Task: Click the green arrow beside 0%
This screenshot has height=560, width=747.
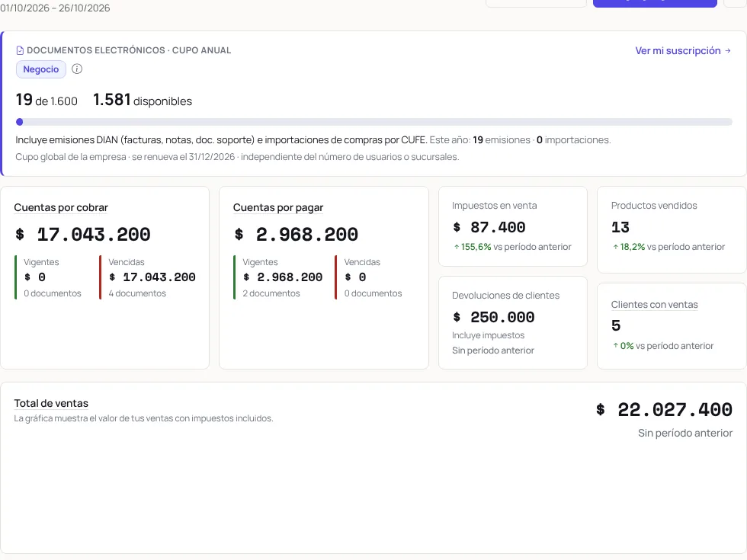Action: pos(616,346)
